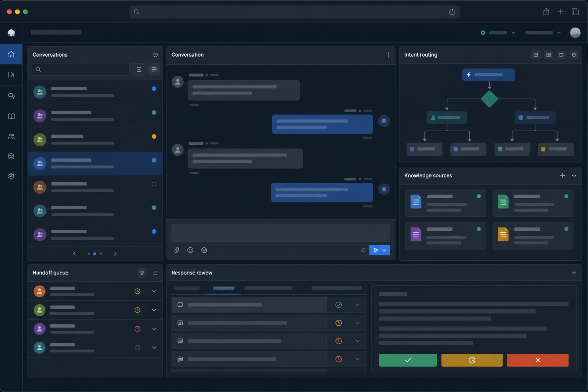Click the red reject X button
The image size is (588, 392).
(538, 360)
